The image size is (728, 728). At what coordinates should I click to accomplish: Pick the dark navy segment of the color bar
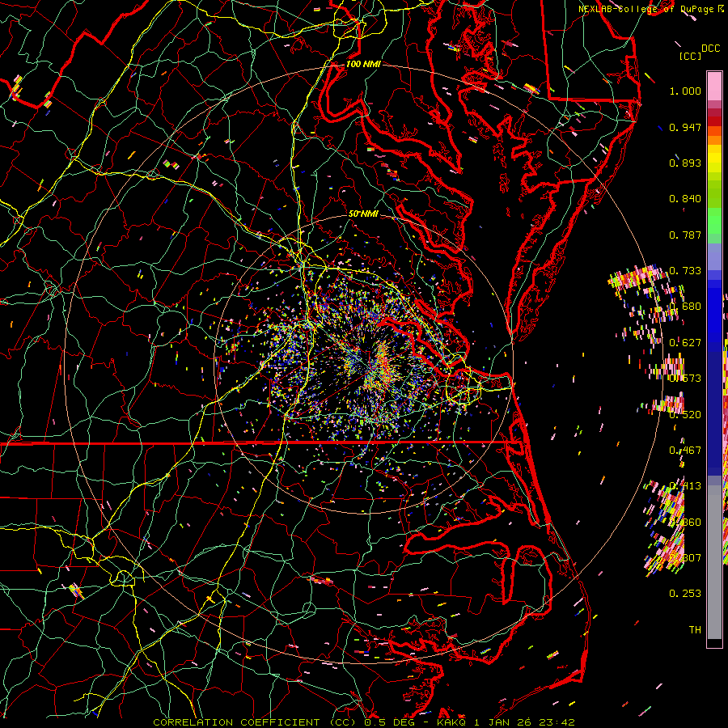[x=714, y=413]
